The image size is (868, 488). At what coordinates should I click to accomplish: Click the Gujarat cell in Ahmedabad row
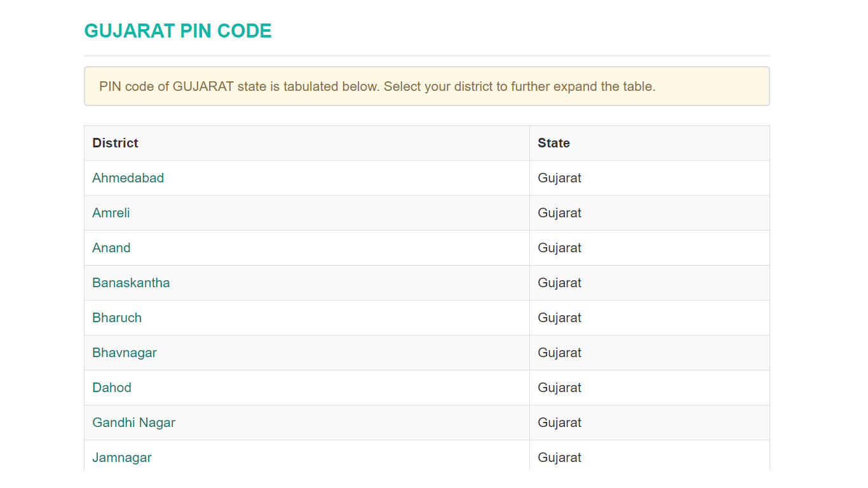pos(559,178)
